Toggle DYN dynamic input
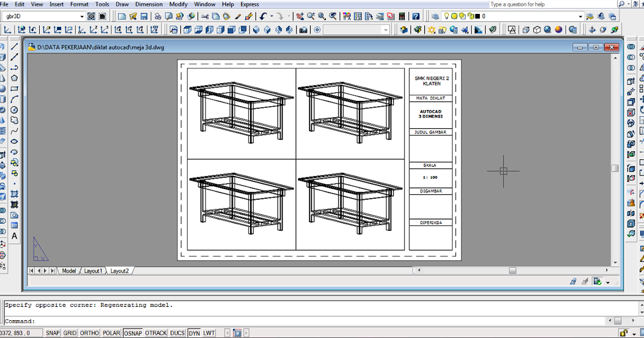 [194, 333]
